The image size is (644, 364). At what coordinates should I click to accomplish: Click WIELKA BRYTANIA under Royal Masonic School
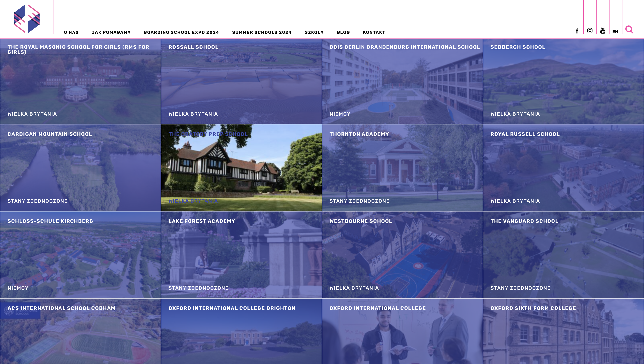tap(32, 114)
